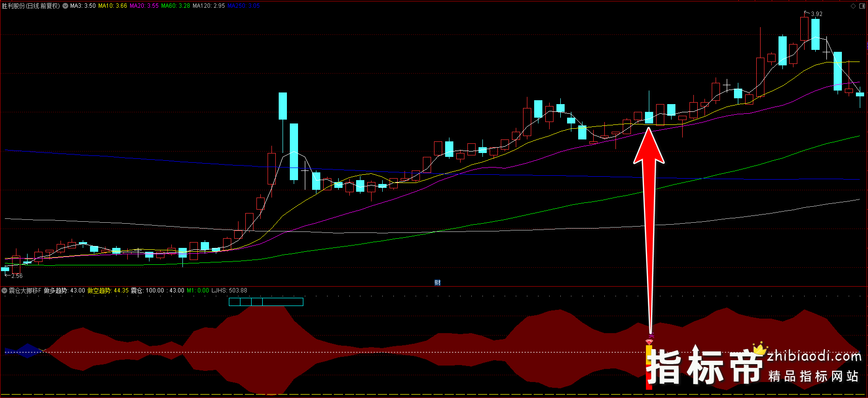Viewport: 868px width, 398px height.
Task: Select the green MA60: 3.28 label
Action: [176, 6]
